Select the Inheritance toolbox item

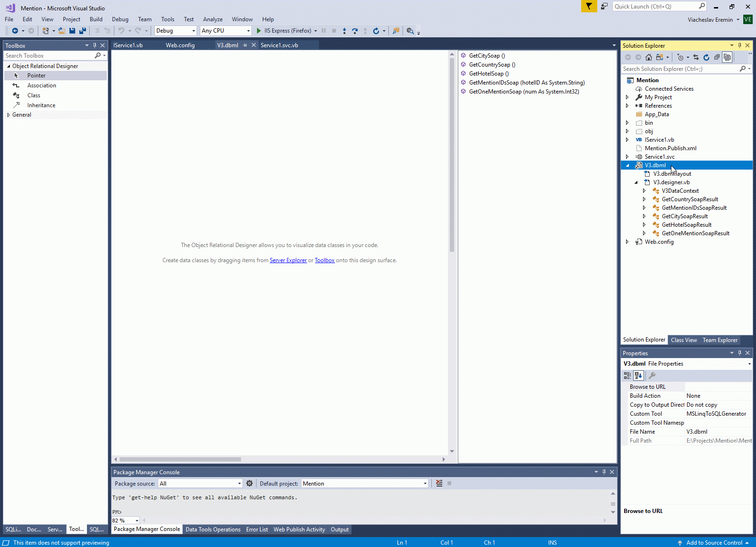pos(41,105)
